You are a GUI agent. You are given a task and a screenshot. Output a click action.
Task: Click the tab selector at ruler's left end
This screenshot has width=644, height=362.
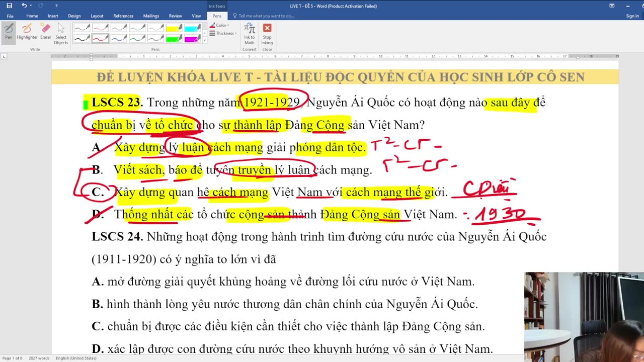(4, 56)
